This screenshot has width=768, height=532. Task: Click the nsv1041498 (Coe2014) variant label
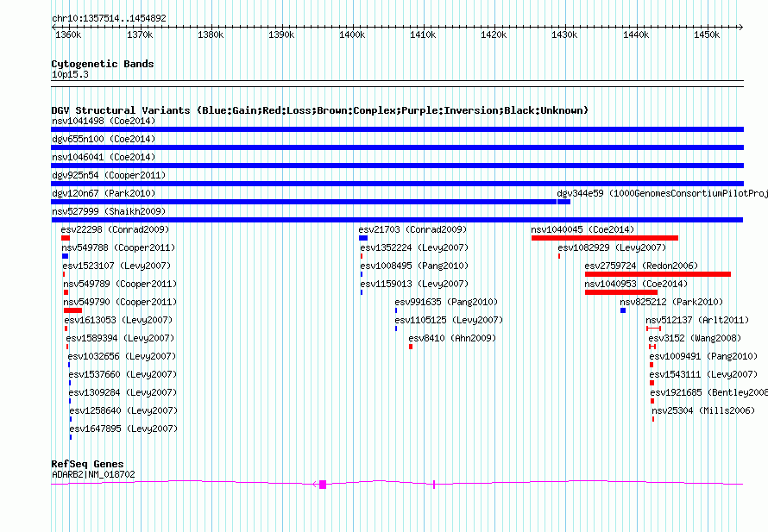coord(104,121)
